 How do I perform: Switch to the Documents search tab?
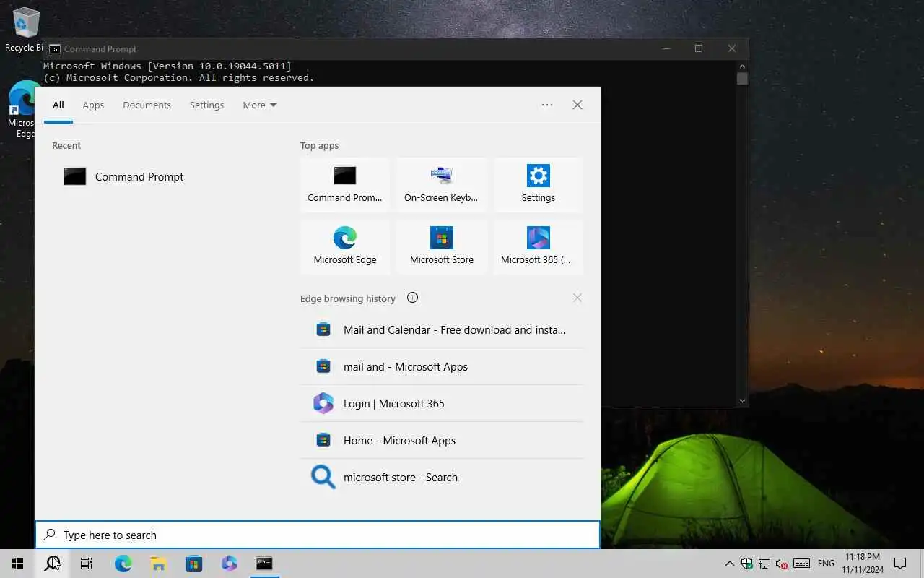[147, 105]
